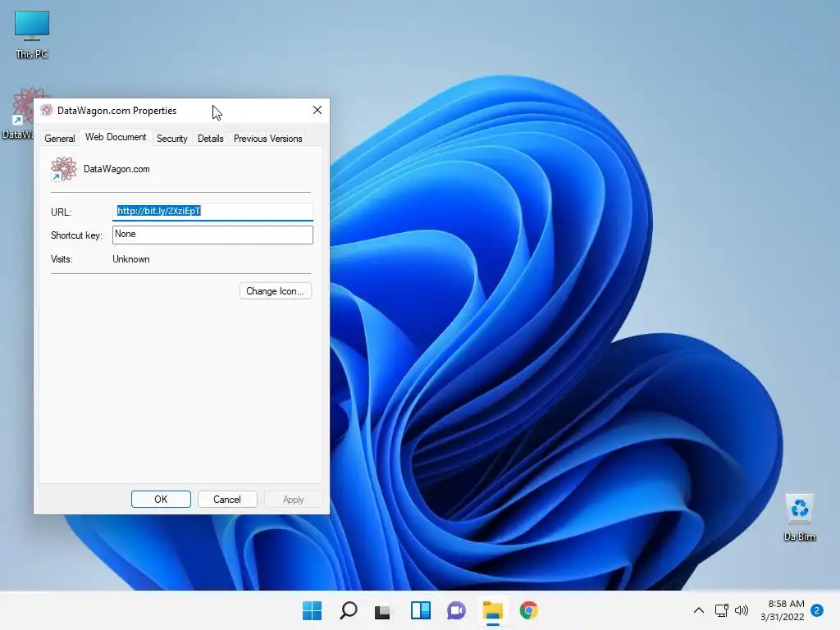Click the DataWagon.com shortcut icon in dialog
The image size is (840, 630).
pos(64,169)
